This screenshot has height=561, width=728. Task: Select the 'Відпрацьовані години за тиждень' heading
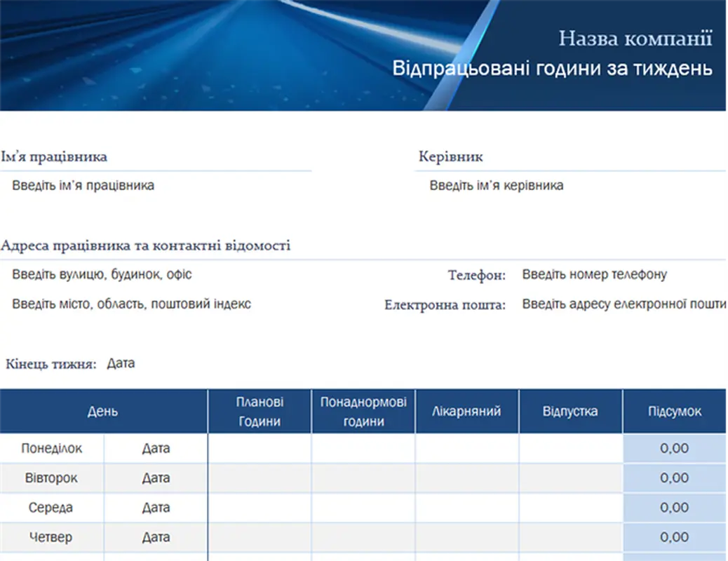pyautogui.click(x=552, y=69)
